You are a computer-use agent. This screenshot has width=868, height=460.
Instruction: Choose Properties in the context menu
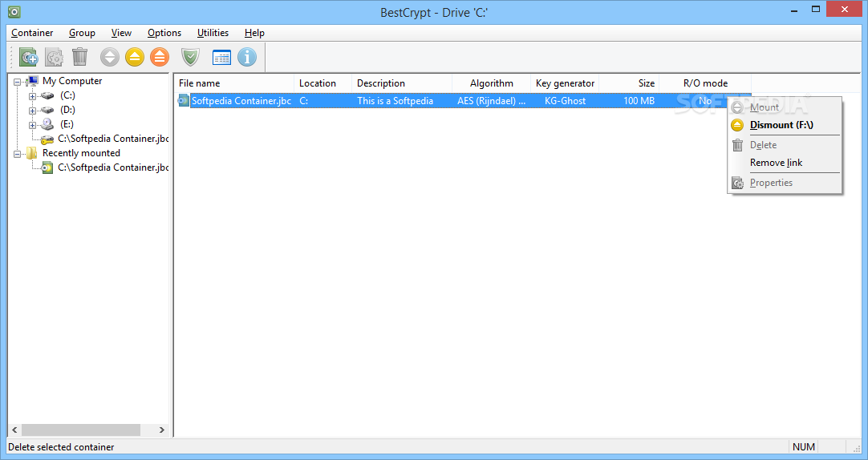click(785, 183)
